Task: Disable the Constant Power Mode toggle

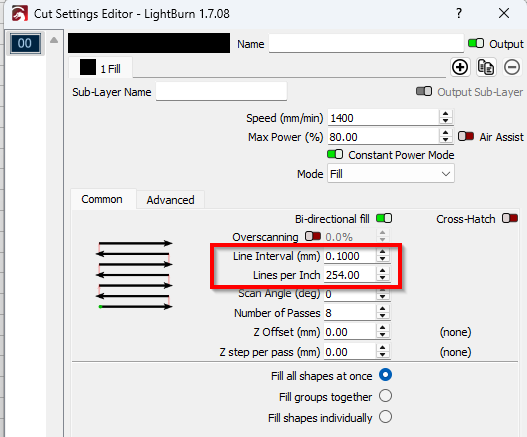Action: (x=335, y=154)
